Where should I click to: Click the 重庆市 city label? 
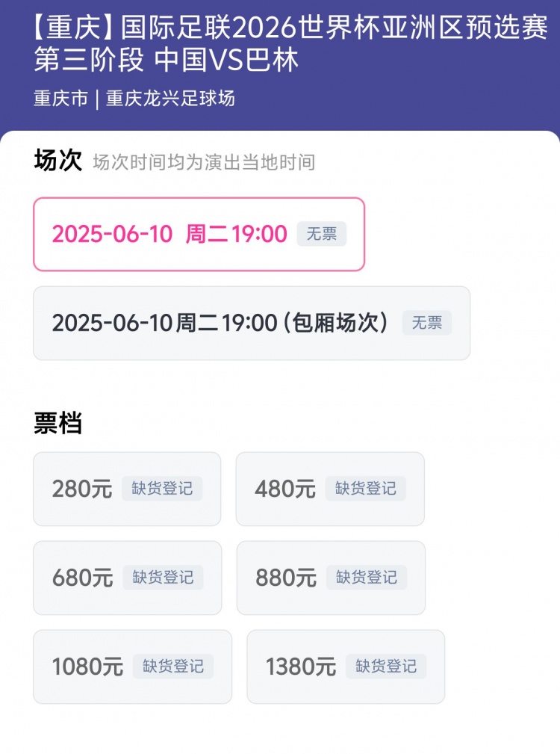pyautogui.click(x=60, y=99)
